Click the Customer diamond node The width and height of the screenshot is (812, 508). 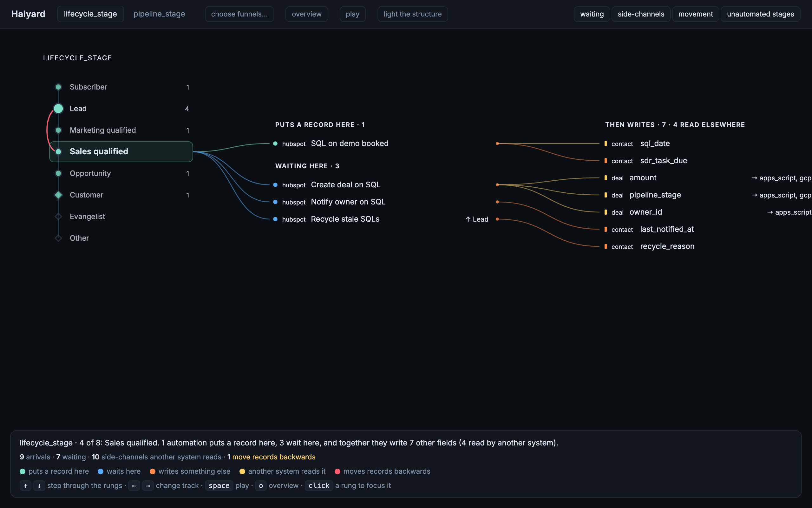pyautogui.click(x=58, y=195)
